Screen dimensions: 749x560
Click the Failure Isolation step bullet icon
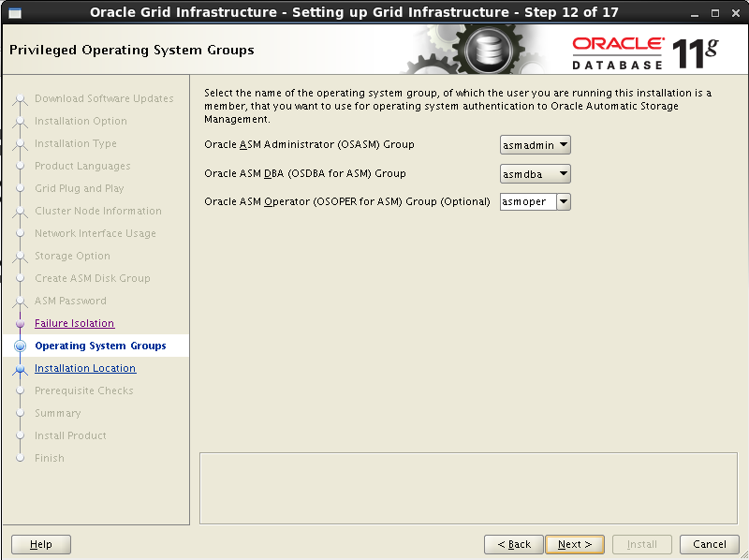point(20,323)
